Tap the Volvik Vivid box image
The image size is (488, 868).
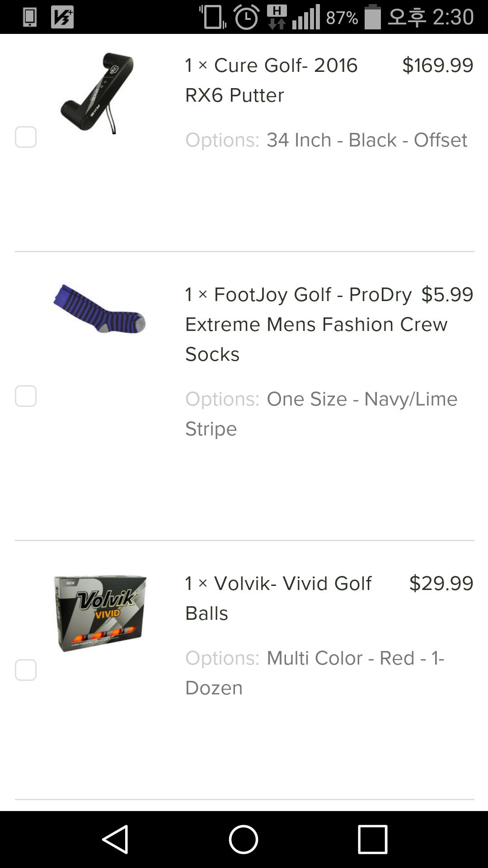pyautogui.click(x=100, y=613)
